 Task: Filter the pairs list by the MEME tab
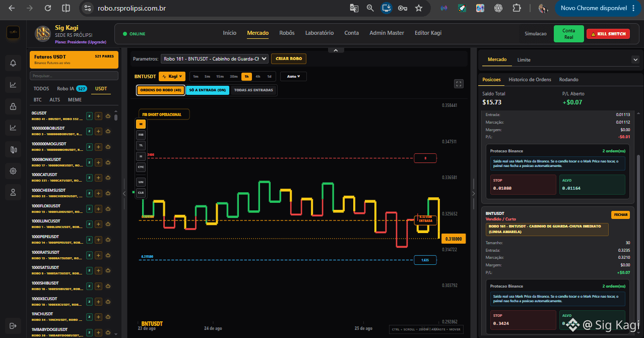(75, 100)
